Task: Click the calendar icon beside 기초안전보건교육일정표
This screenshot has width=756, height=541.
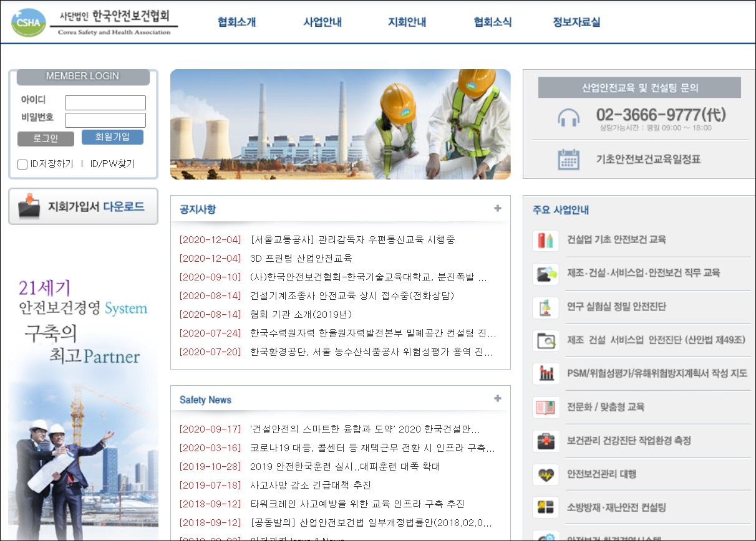Action: (568, 159)
